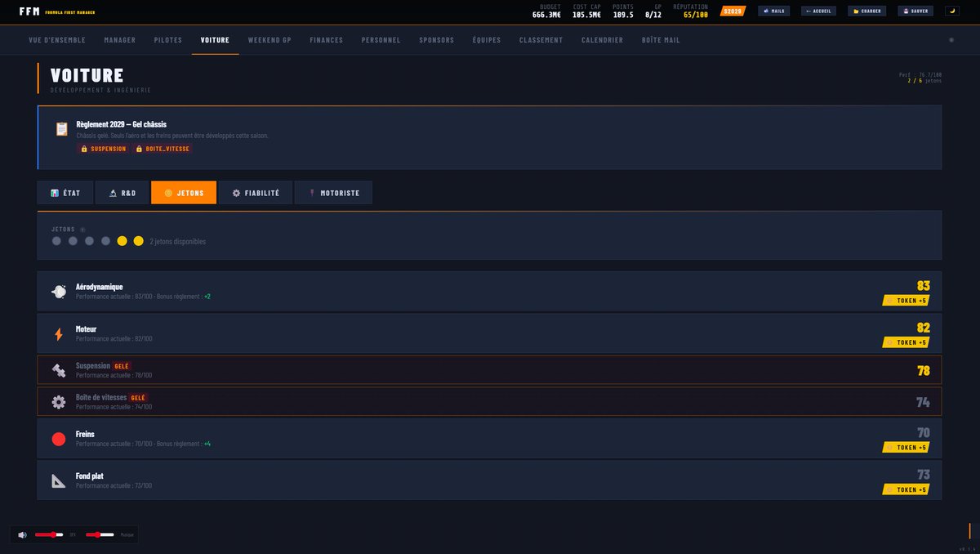Click the Boîte de vitesses score 74
This screenshot has width=980, height=554.
coord(924,402)
